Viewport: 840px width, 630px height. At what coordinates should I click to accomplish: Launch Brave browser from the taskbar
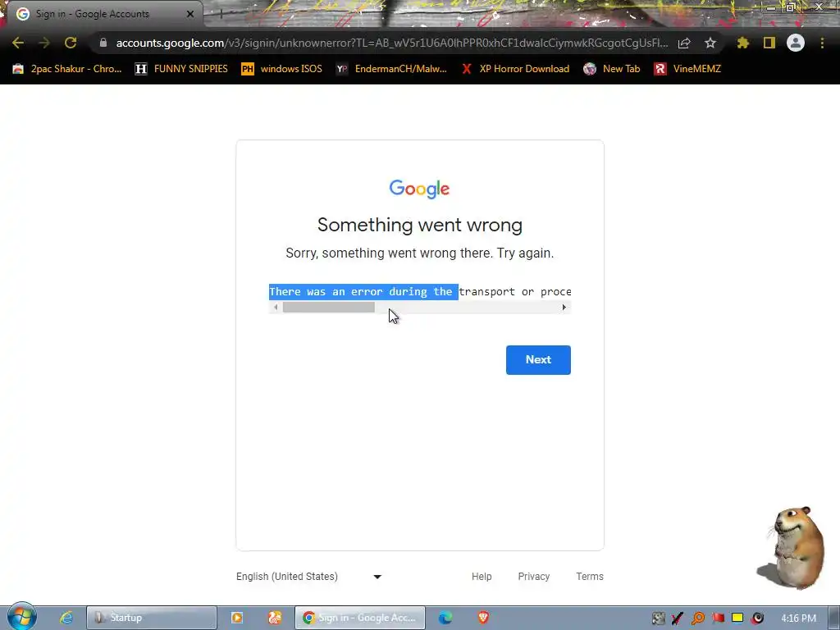point(483,618)
